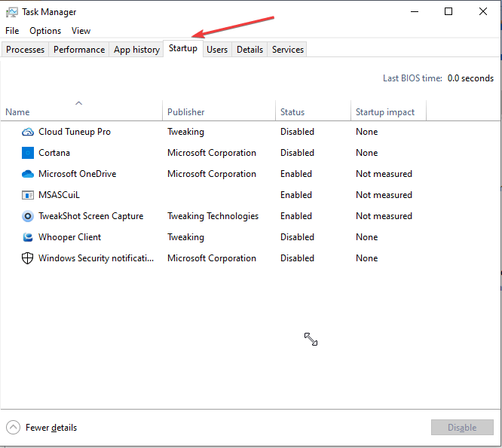Click None impact of Cloud Tuneup Pro
This screenshot has width=502, height=448.
point(367,132)
